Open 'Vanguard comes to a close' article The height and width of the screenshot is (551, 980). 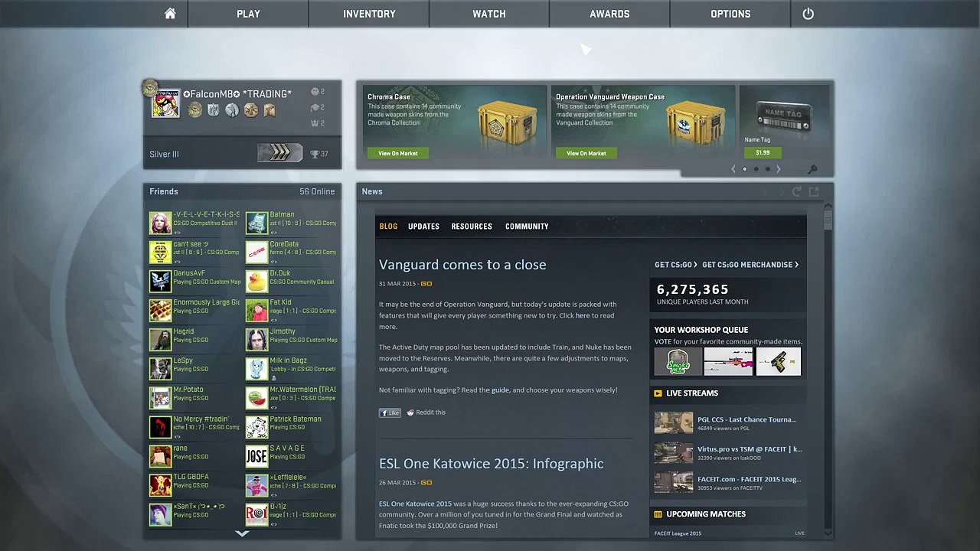click(462, 265)
